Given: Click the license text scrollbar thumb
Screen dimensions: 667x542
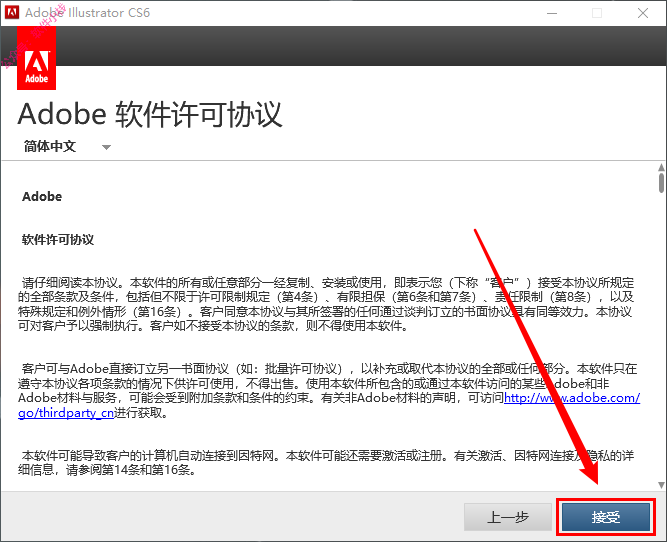Looking at the screenshot, I should (661, 182).
